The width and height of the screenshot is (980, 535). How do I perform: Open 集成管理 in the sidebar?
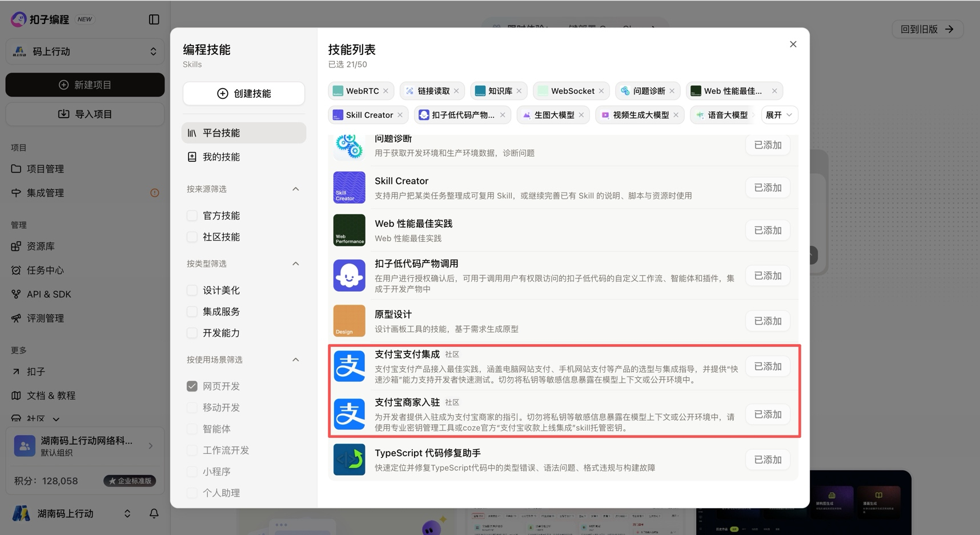[45, 193]
